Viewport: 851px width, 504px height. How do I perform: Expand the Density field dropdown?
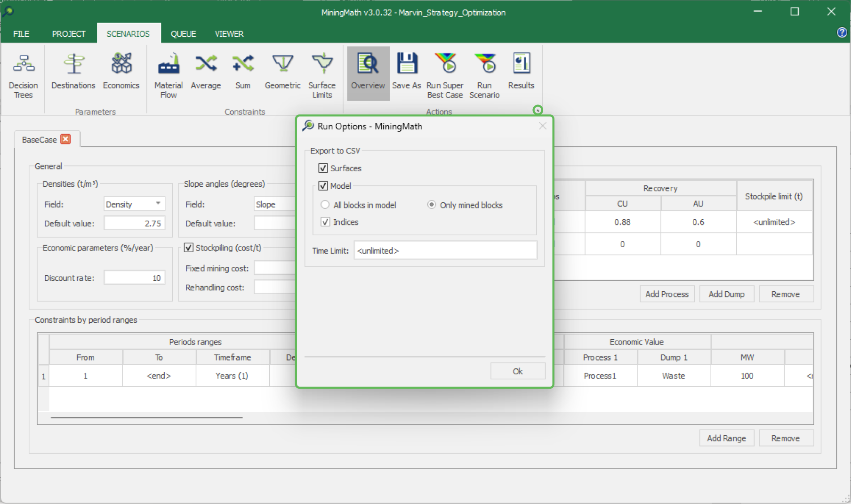(158, 204)
